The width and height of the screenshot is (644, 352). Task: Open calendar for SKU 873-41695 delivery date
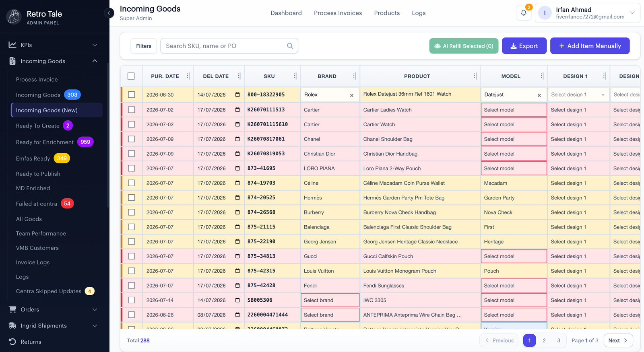(237, 168)
